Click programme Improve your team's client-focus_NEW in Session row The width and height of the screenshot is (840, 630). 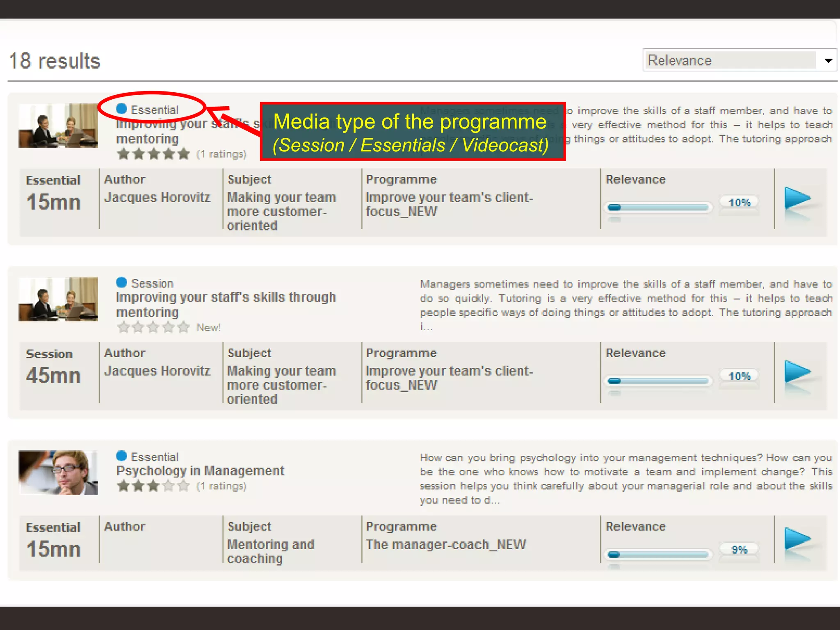point(449,378)
